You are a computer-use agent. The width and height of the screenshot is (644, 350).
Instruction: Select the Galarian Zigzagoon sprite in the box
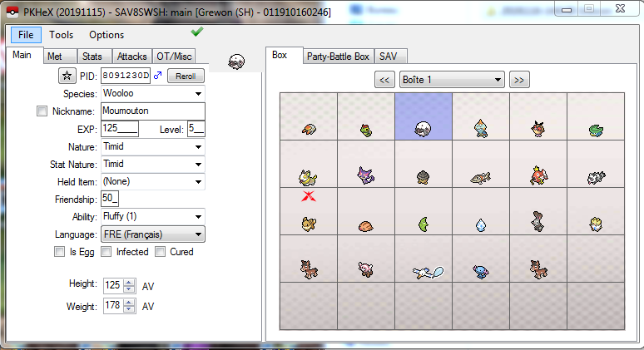point(596,177)
